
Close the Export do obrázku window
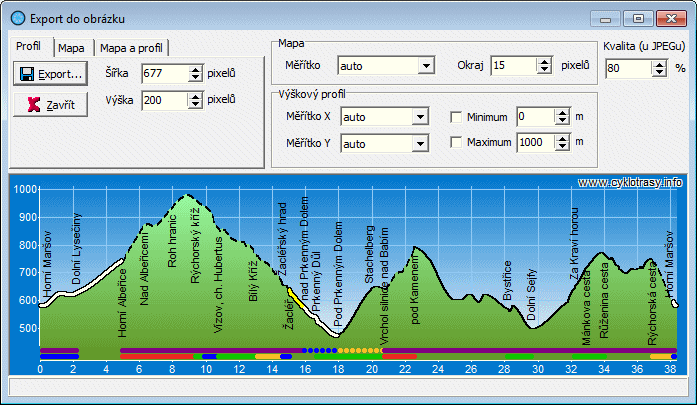tap(671, 19)
